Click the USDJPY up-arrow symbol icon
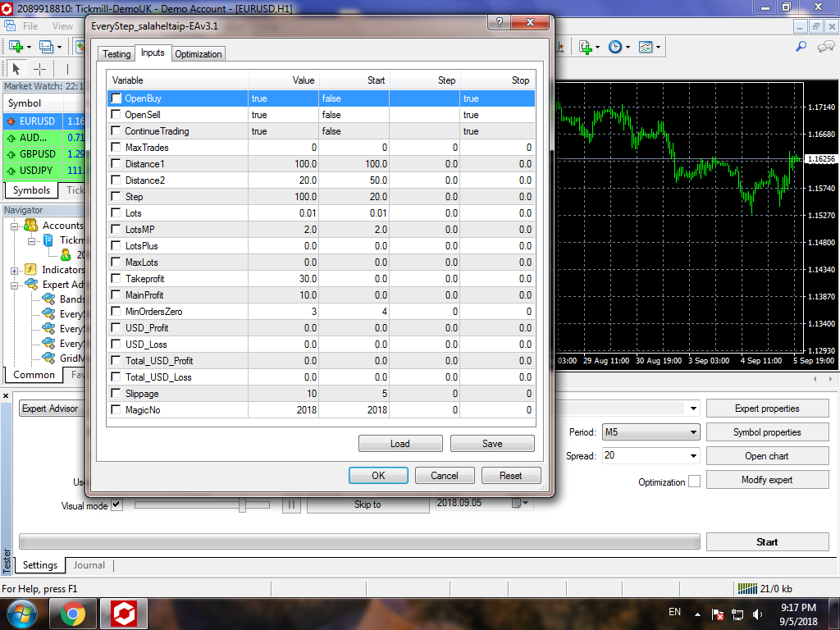Image resolution: width=840 pixels, height=630 pixels. click(11, 171)
